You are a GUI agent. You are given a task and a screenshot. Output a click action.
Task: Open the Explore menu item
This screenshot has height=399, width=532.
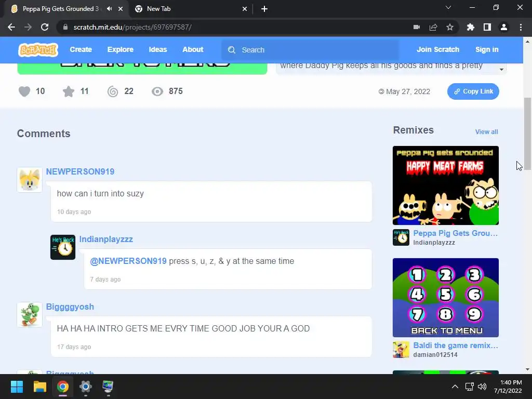[x=121, y=49]
